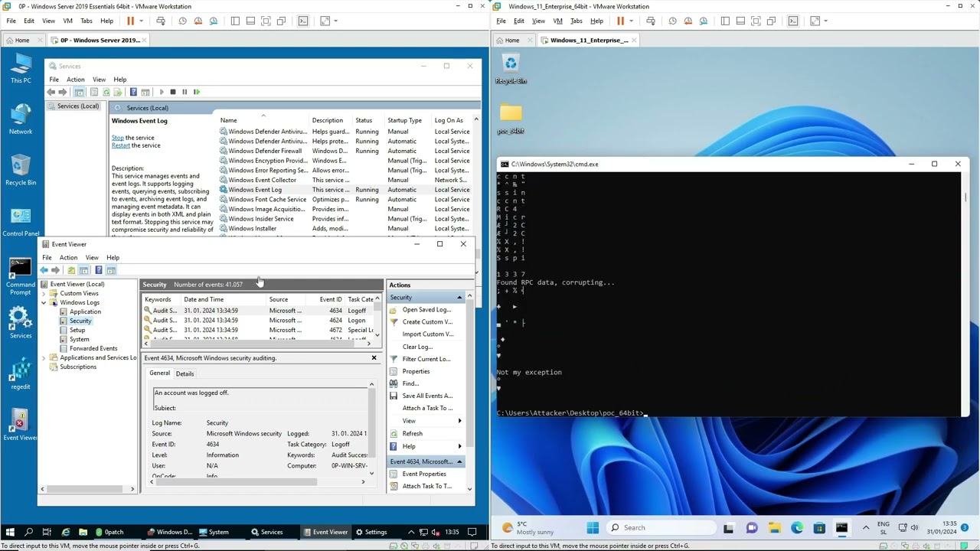Open power dropdown next to left pause

point(142,21)
